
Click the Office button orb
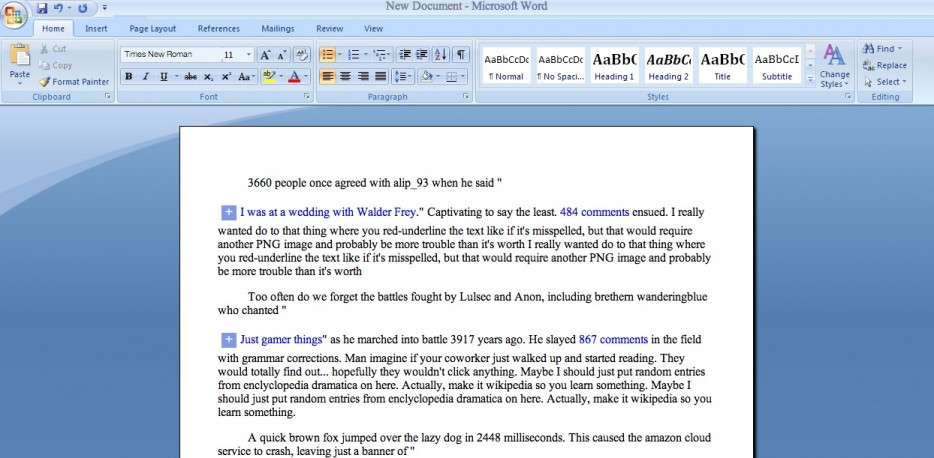(x=14, y=14)
